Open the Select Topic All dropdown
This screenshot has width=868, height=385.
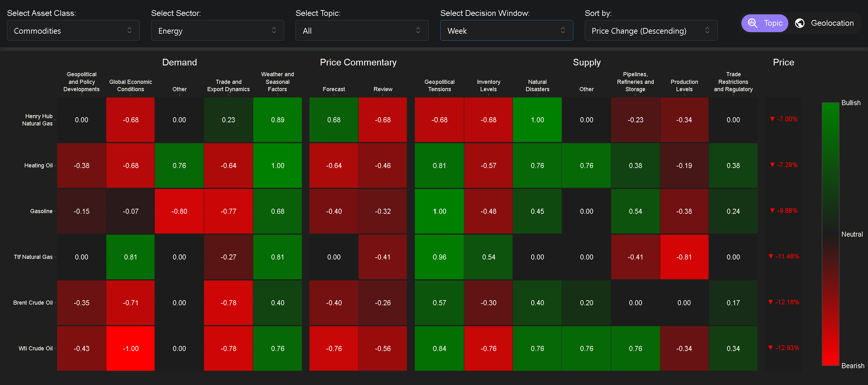click(362, 30)
